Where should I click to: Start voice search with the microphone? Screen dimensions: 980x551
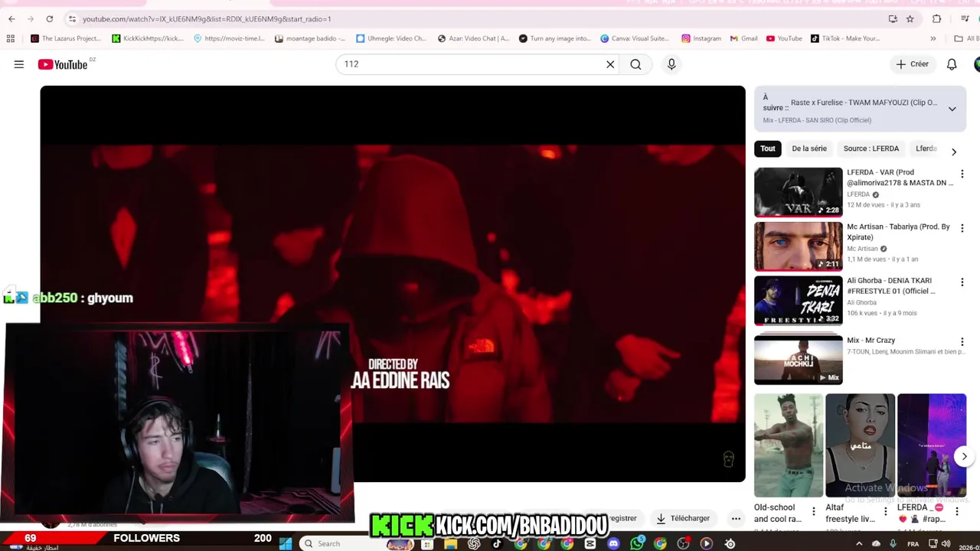coord(671,64)
